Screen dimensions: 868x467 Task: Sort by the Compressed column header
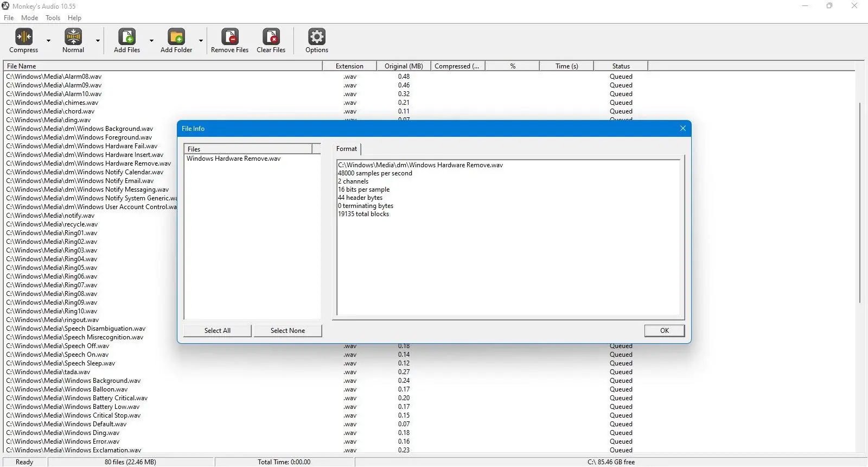458,66
